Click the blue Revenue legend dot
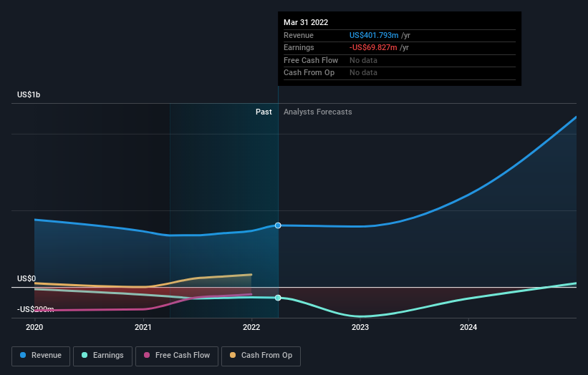This screenshot has width=588, height=375. [23, 355]
